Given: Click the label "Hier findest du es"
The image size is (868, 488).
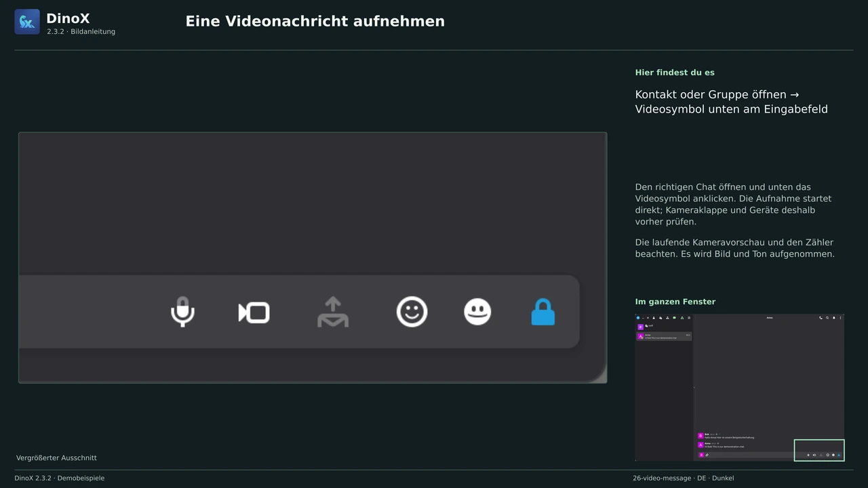Looking at the screenshot, I should pyautogui.click(x=675, y=73).
